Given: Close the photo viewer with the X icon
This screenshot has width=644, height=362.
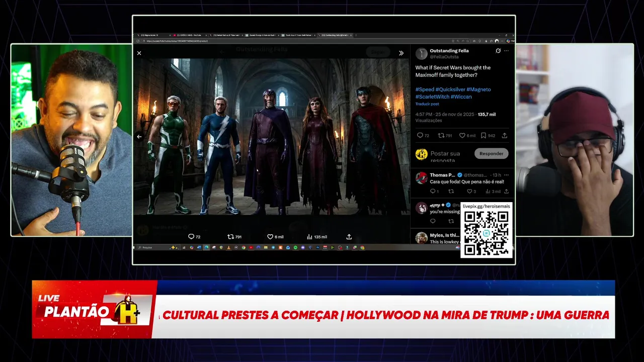Looking at the screenshot, I should [139, 53].
